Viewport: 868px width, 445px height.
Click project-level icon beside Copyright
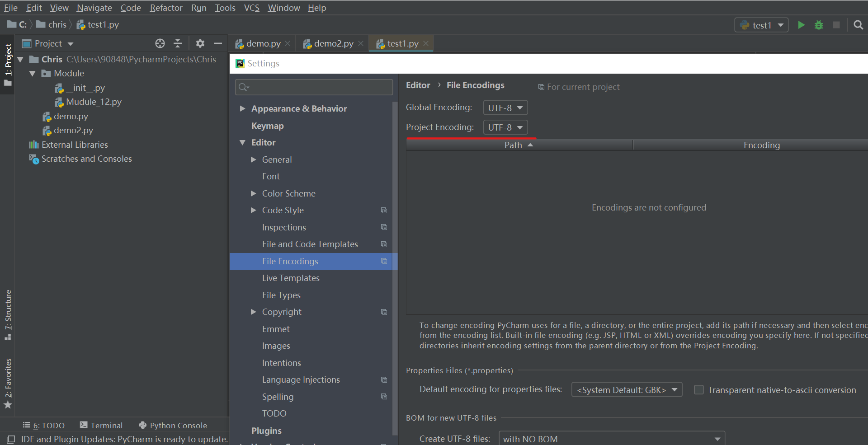click(384, 312)
